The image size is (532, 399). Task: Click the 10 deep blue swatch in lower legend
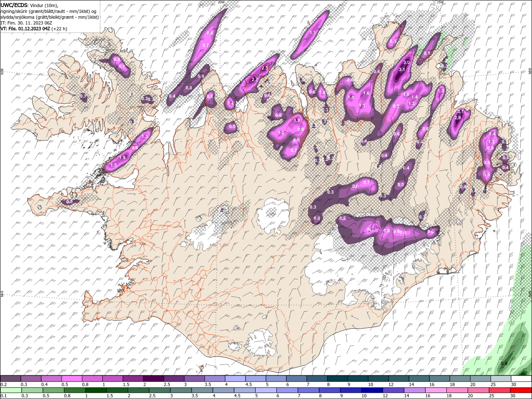(372, 390)
